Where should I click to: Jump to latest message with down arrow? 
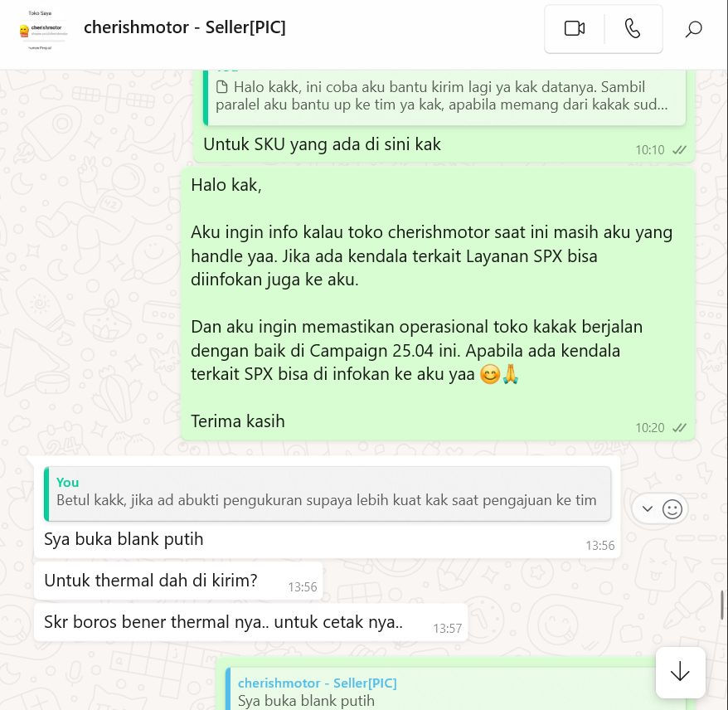pos(680,672)
